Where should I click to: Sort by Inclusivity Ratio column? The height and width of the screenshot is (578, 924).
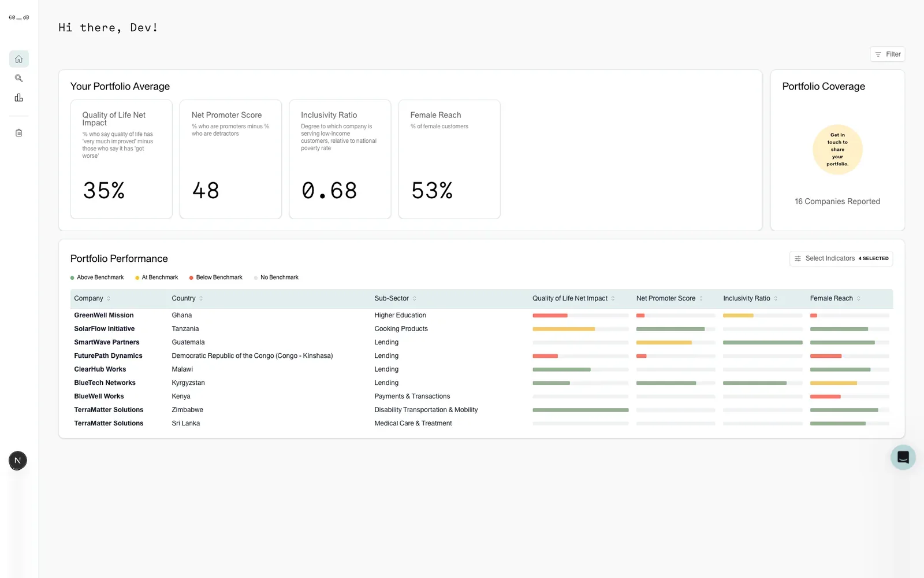[x=750, y=298]
